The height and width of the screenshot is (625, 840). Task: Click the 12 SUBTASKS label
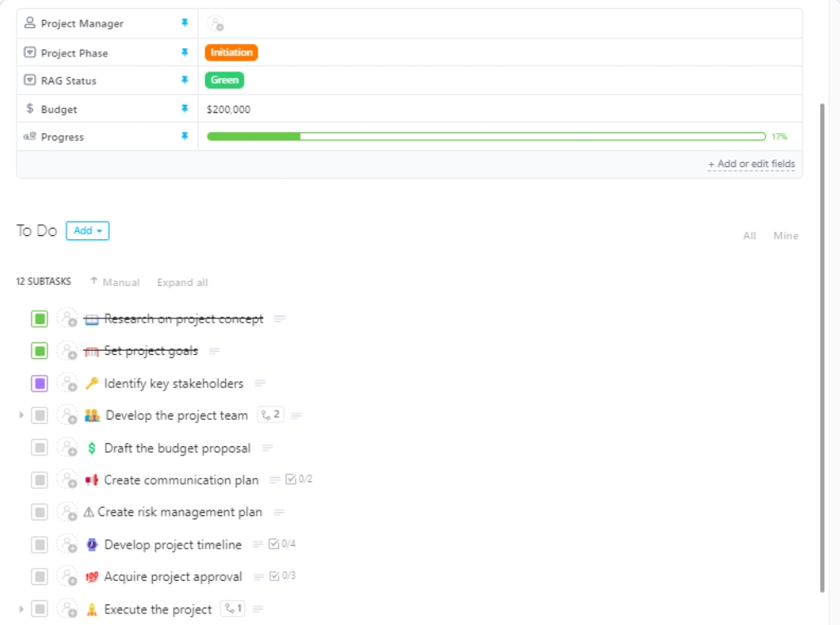(x=43, y=282)
